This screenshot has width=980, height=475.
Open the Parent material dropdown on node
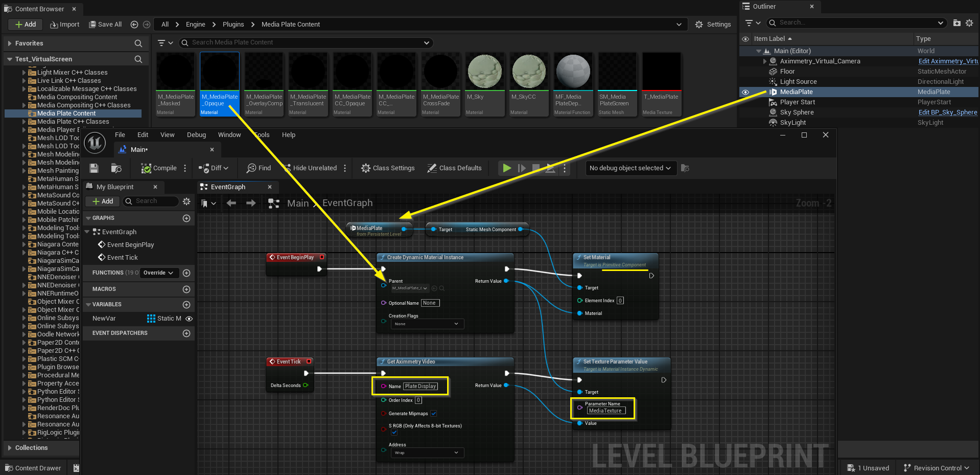[x=410, y=288]
